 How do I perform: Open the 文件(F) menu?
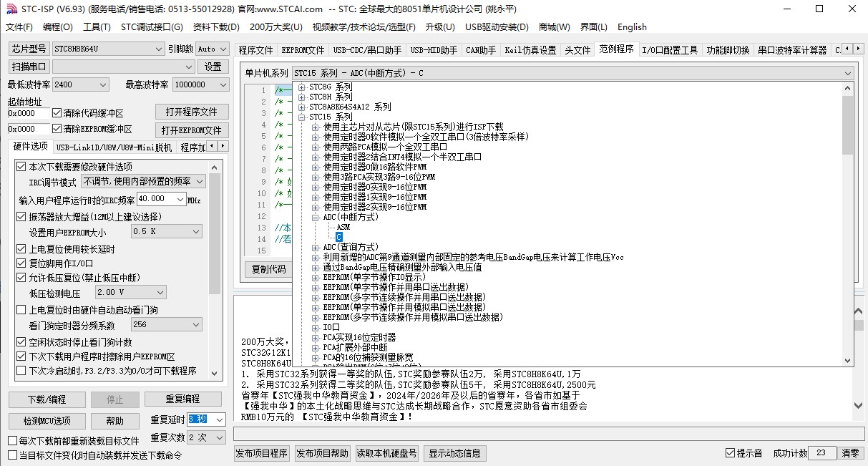(x=19, y=27)
